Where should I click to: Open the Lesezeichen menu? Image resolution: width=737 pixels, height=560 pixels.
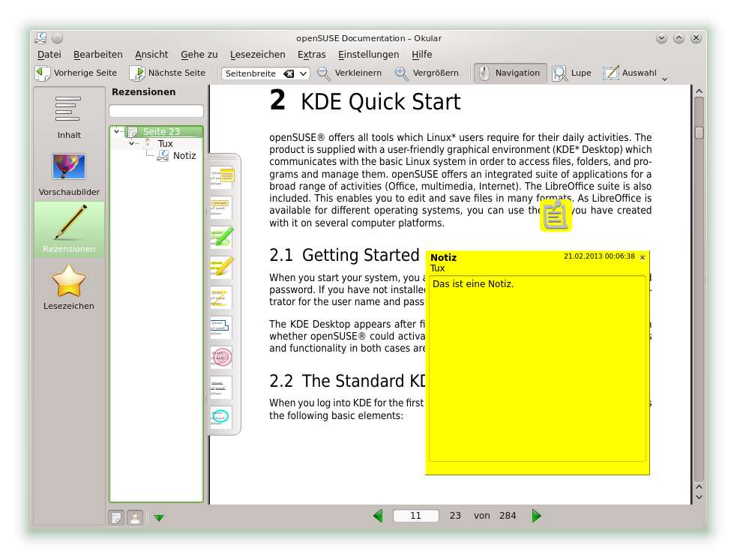(257, 54)
